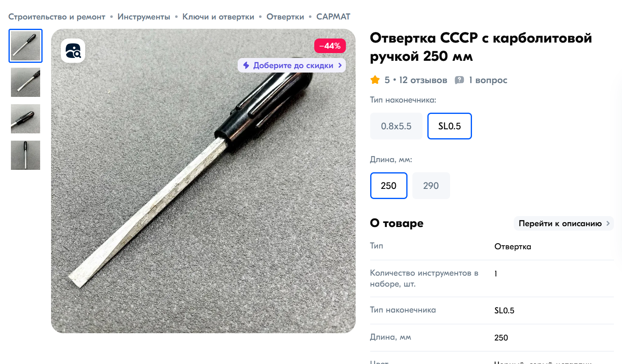Go to the 'Инструменты' breadcrumb
622x364 pixels.
pyautogui.click(x=144, y=17)
